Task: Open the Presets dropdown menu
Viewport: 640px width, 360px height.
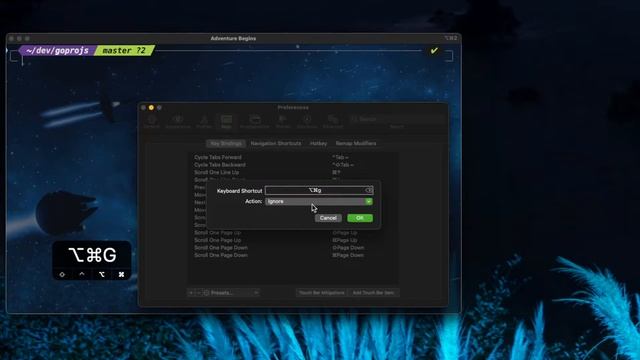Action: pos(231,293)
